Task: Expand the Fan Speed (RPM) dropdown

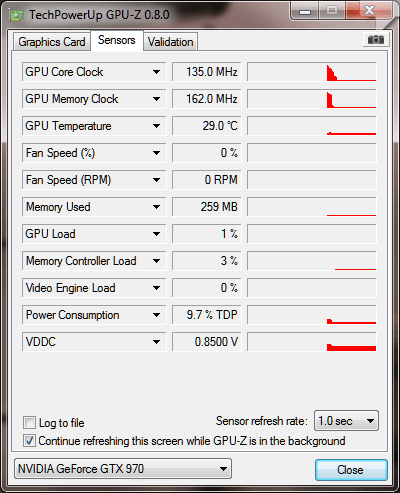Action: (156, 180)
